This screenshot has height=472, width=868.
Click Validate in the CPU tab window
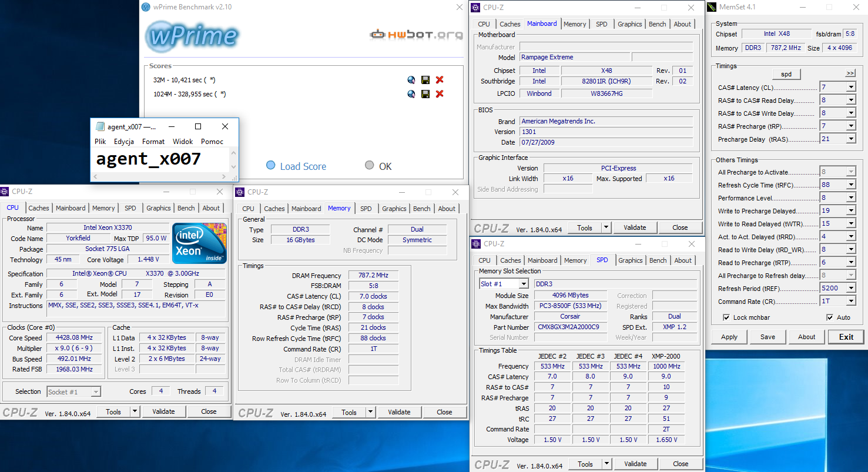point(163,411)
